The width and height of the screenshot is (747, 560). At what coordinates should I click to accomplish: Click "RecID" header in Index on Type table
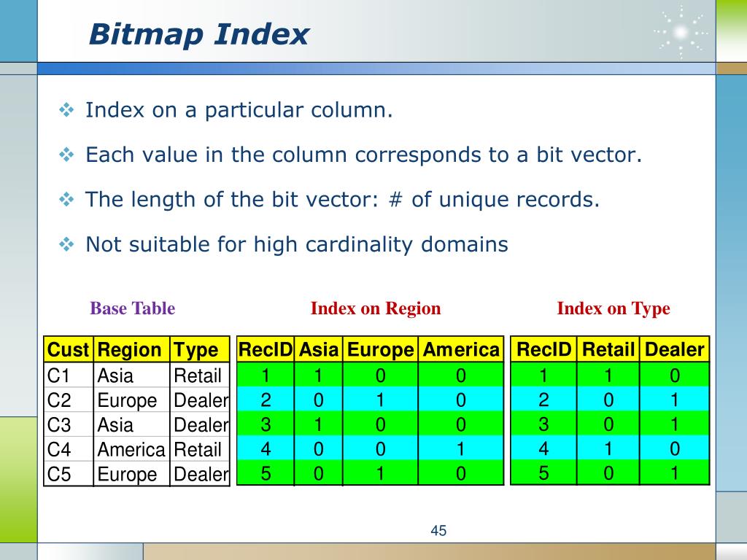(x=543, y=349)
